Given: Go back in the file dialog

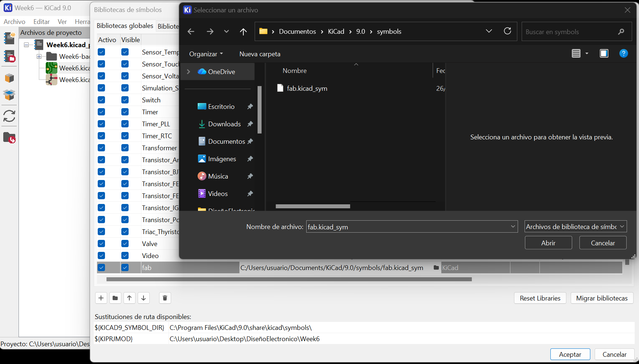Looking at the screenshot, I should pos(191,32).
